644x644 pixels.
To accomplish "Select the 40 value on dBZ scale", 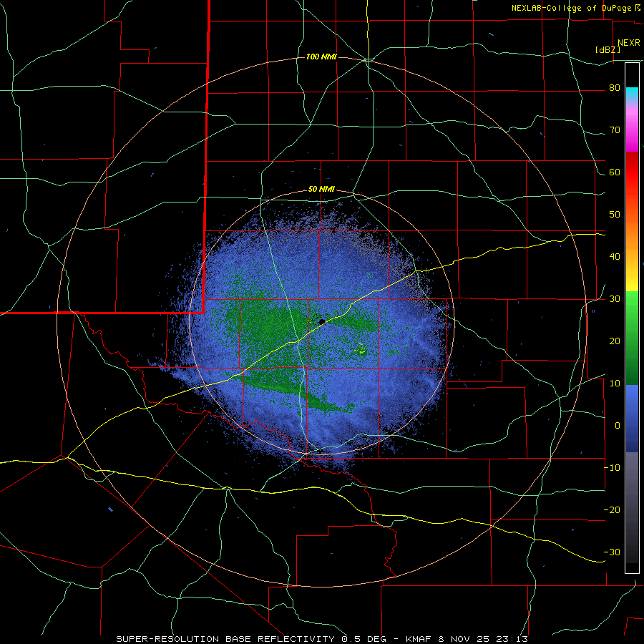I will (615, 257).
